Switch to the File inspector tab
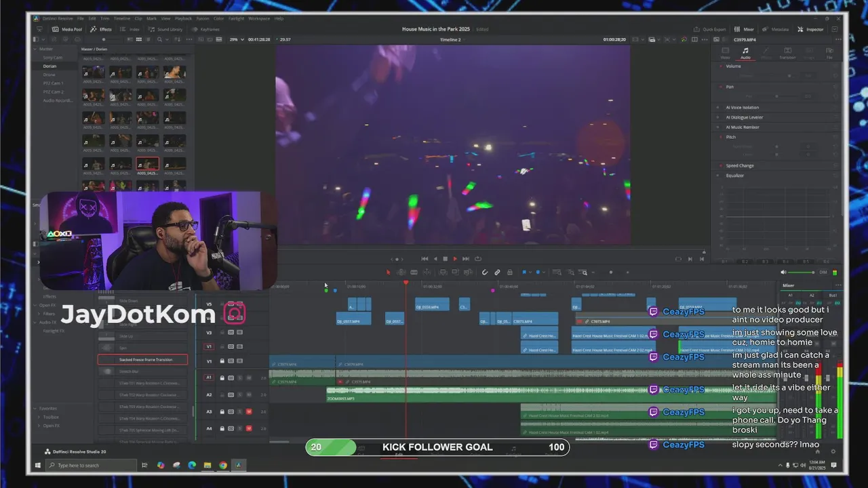The width and height of the screenshot is (868, 488). [x=829, y=53]
